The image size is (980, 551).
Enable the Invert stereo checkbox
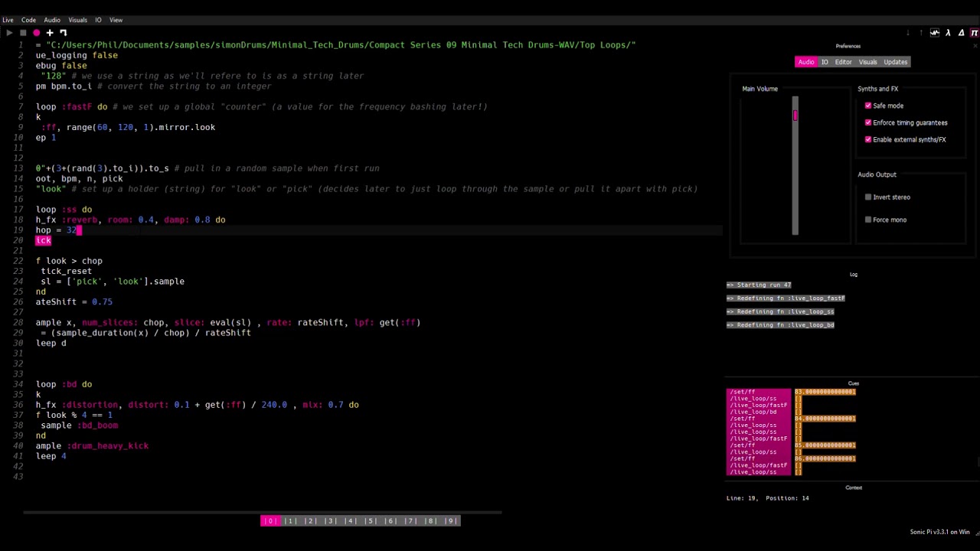[x=868, y=197]
